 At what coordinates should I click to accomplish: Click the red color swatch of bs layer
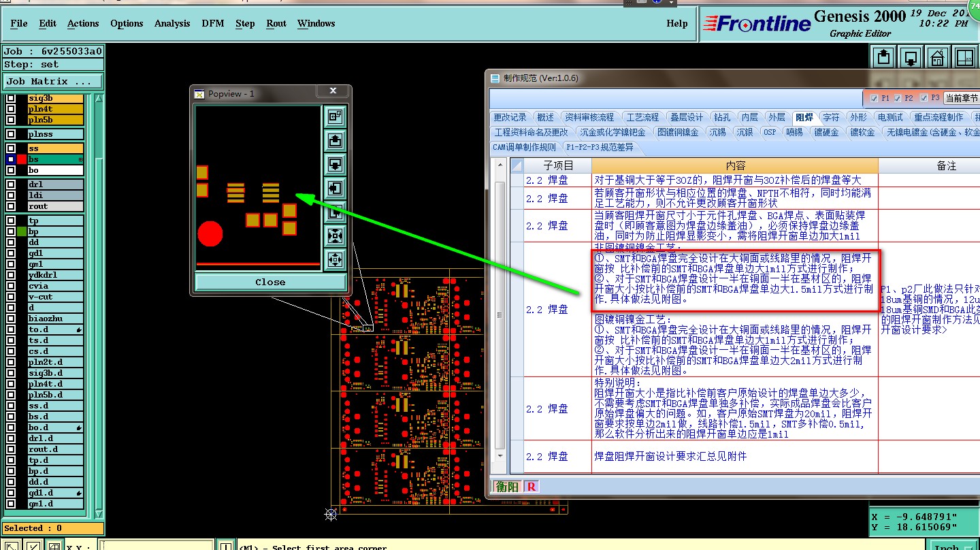click(22, 159)
